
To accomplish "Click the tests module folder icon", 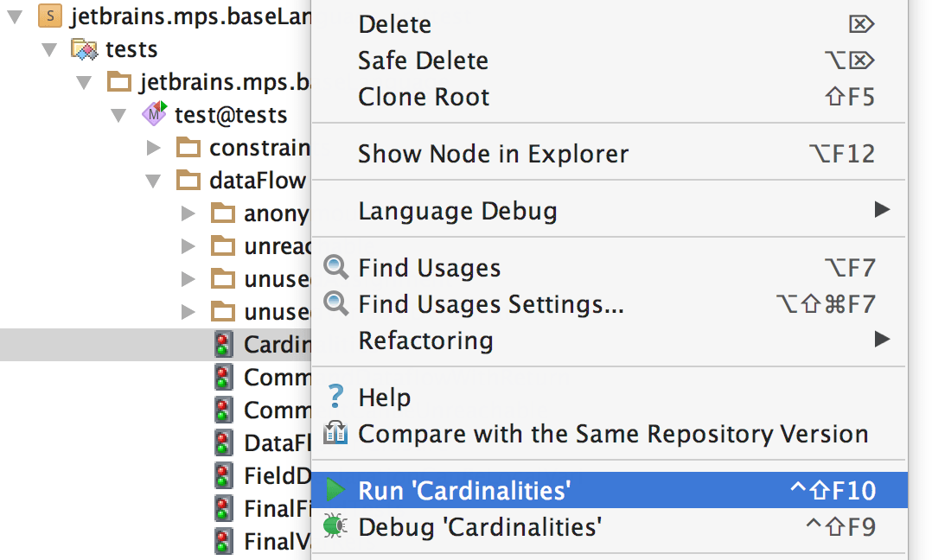I will click(x=85, y=49).
